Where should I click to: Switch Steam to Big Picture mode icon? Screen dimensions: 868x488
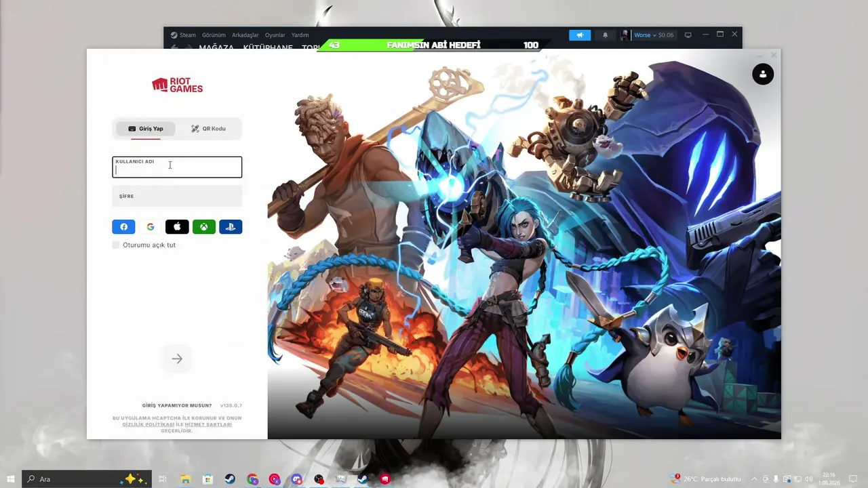[688, 35]
